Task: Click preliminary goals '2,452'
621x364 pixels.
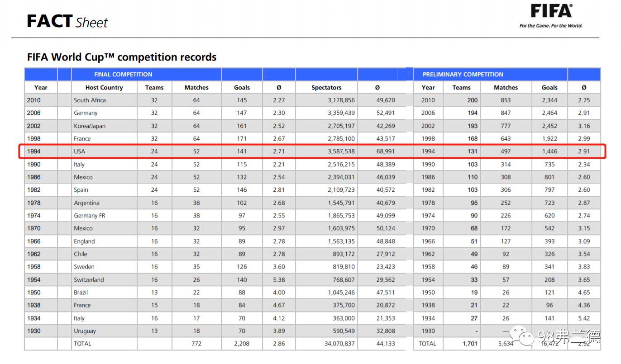Action: click(549, 126)
